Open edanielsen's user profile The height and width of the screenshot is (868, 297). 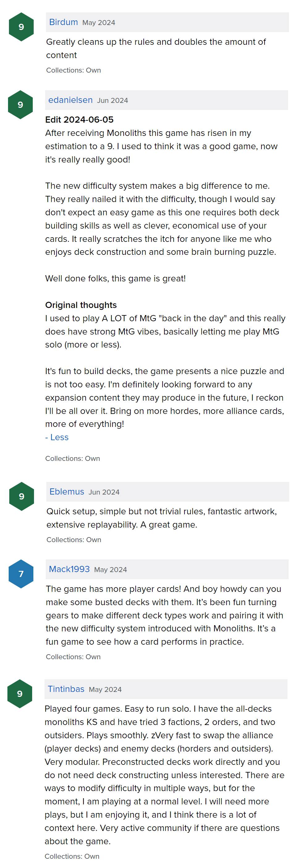click(x=70, y=100)
